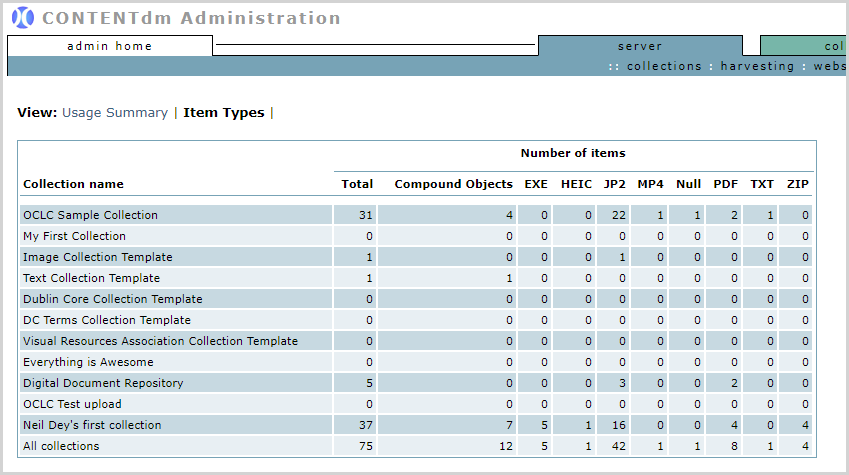The width and height of the screenshot is (849, 475).
Task: Click total 75 for All collections
Action: pyautogui.click(x=365, y=446)
